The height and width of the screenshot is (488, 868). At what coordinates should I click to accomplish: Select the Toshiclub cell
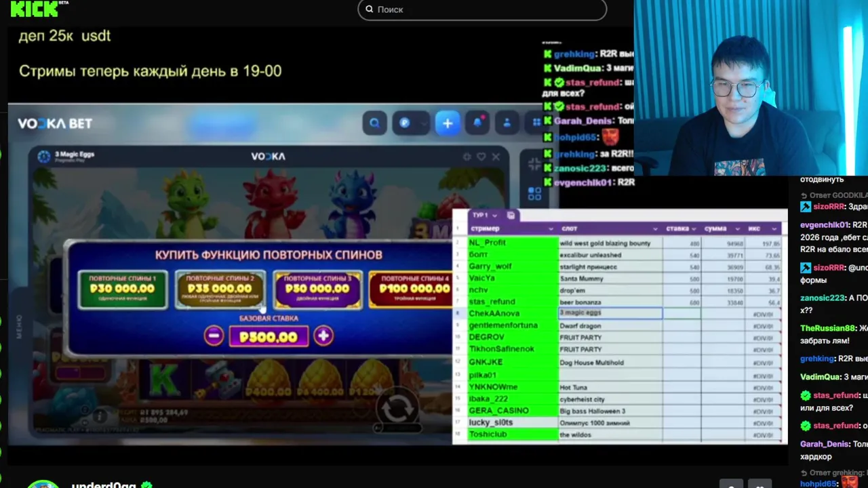point(512,434)
